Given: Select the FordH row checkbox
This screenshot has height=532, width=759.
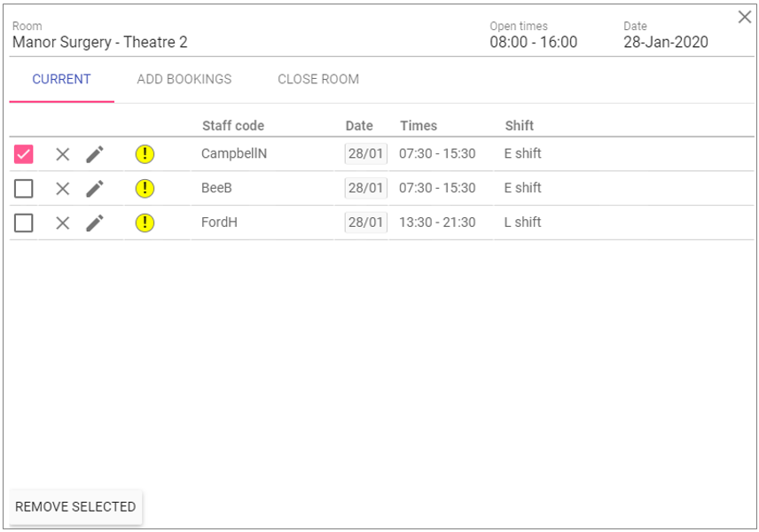Looking at the screenshot, I should 24,223.
